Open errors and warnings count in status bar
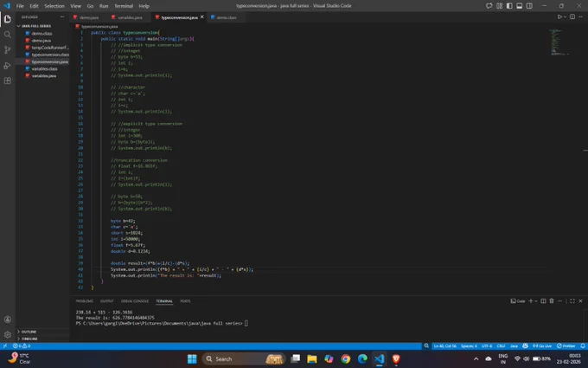The image size is (588, 368). point(22,345)
